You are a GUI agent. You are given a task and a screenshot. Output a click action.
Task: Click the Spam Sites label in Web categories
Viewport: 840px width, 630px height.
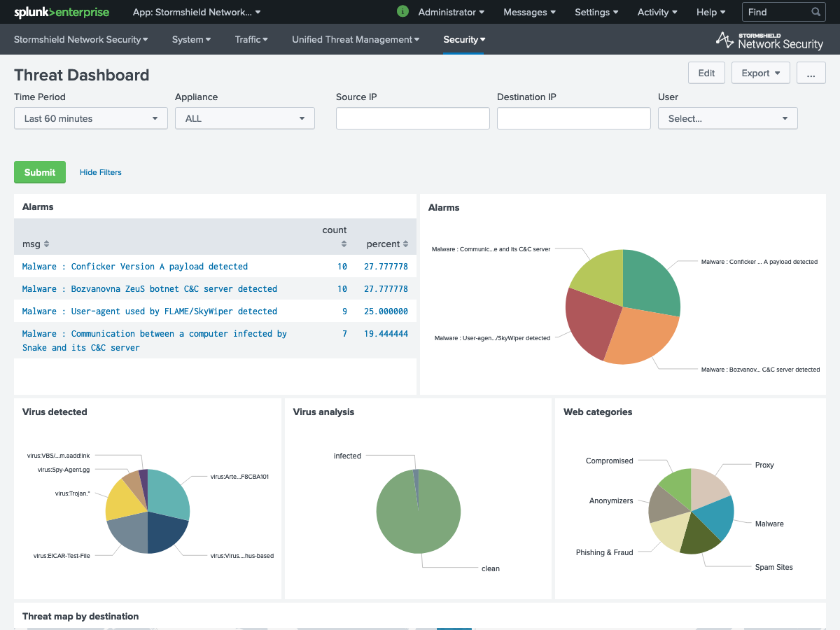click(774, 567)
